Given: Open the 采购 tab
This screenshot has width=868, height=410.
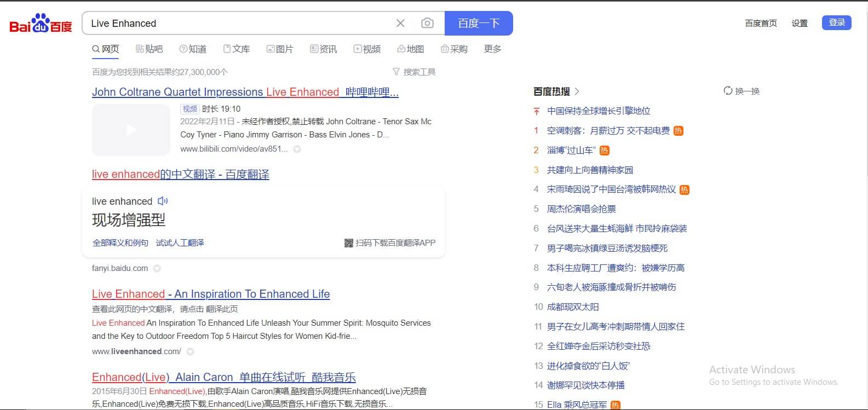Looking at the screenshot, I should click(454, 49).
